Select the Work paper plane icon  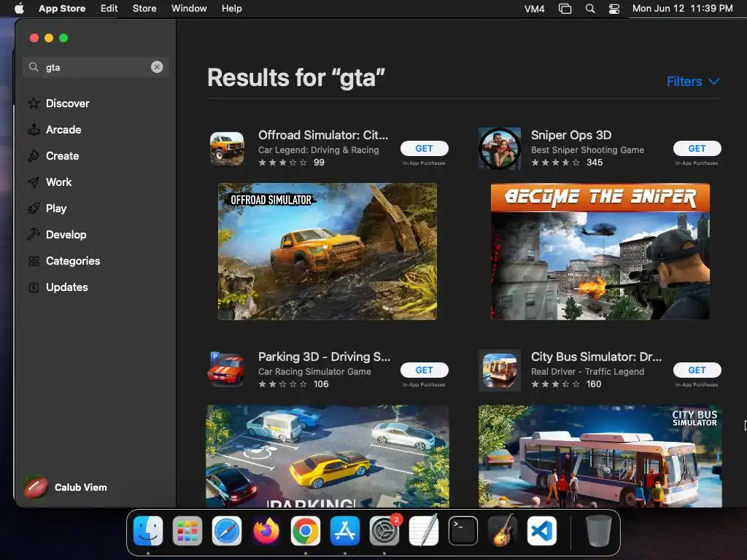pos(34,182)
